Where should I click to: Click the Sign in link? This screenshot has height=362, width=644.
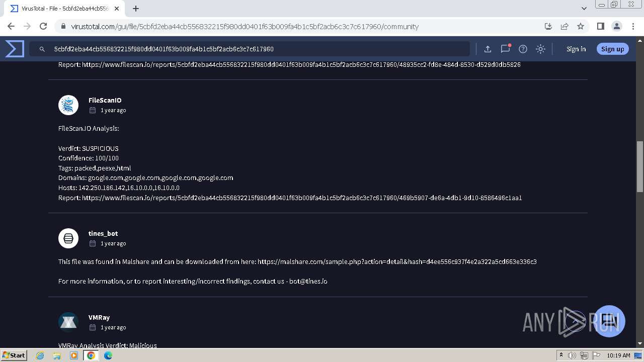point(576,49)
